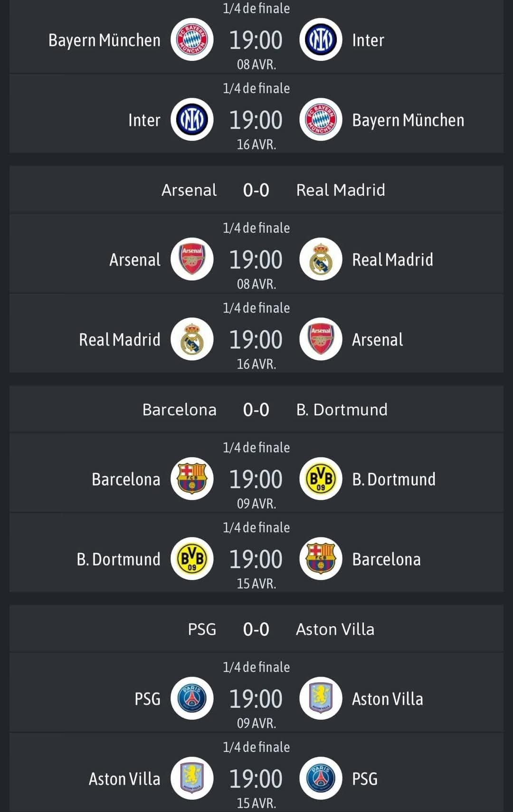
Task: Tap Real Madrid crest in the 16 AVR. home fixture
Action: pos(192,339)
